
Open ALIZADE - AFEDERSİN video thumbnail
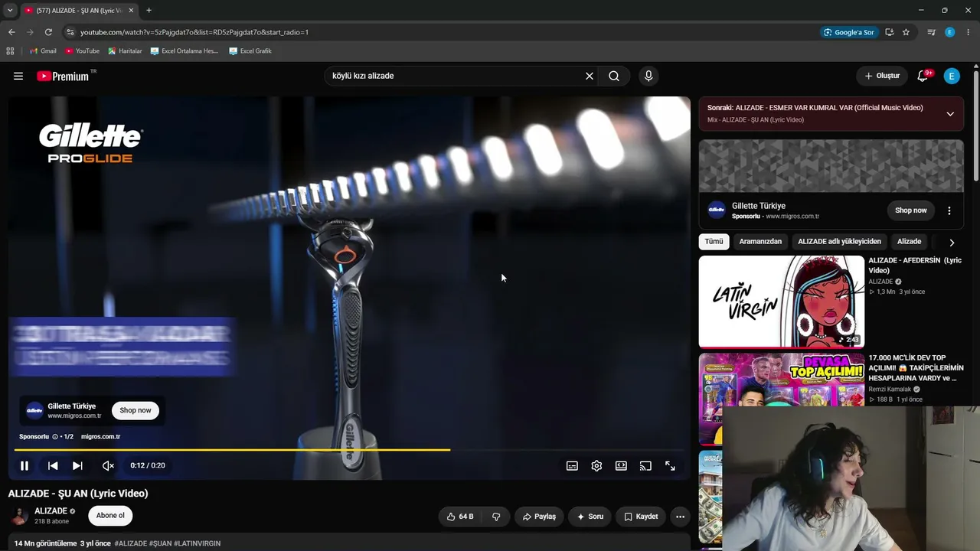pos(782,302)
